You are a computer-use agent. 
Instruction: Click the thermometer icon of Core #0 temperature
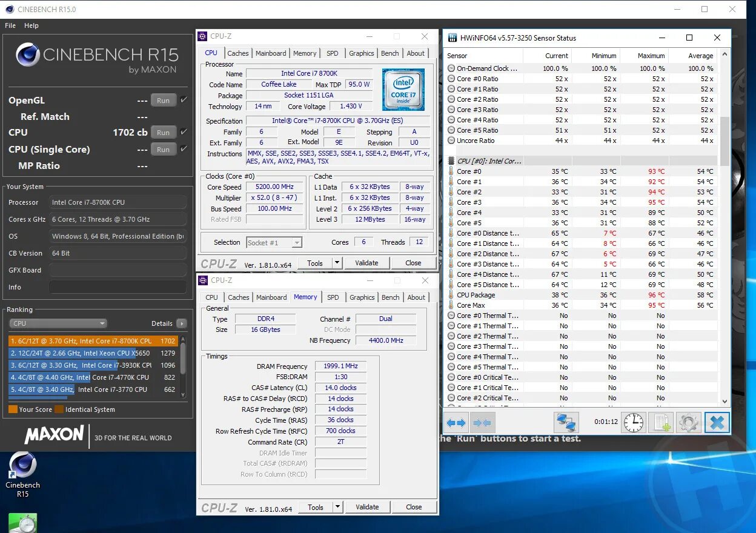click(451, 171)
